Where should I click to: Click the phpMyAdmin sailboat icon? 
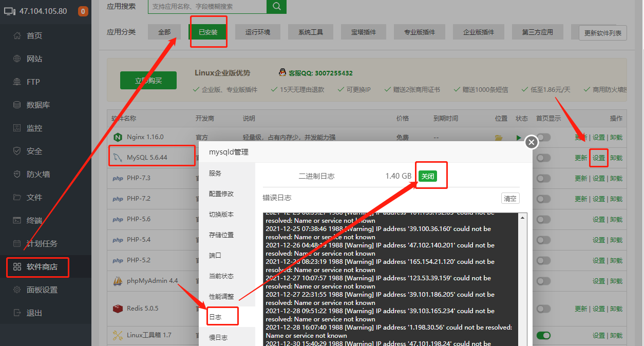[x=118, y=281]
